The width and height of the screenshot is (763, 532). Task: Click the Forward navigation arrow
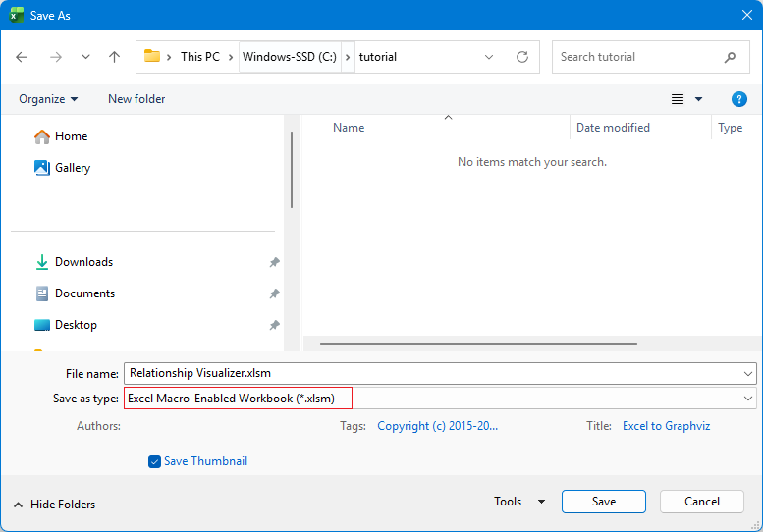55,57
